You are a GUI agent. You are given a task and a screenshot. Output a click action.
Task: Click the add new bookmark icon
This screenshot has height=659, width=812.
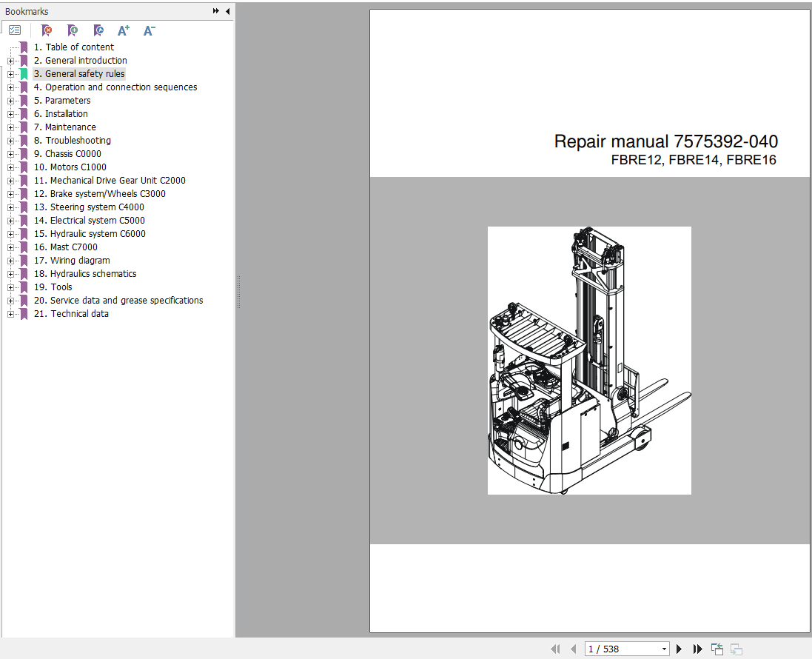[73, 30]
